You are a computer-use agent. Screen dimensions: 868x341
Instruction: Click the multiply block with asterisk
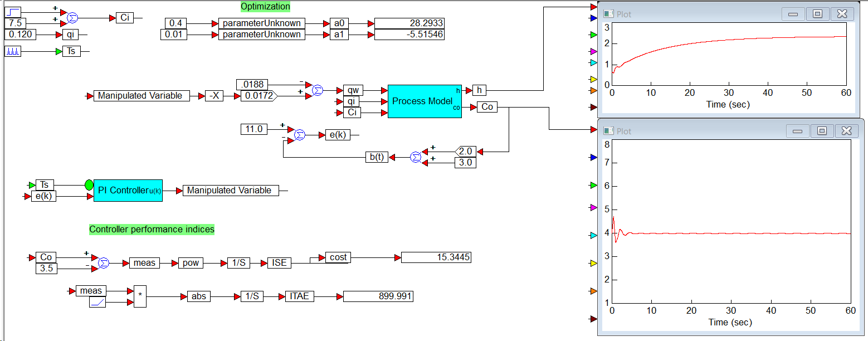(x=140, y=296)
